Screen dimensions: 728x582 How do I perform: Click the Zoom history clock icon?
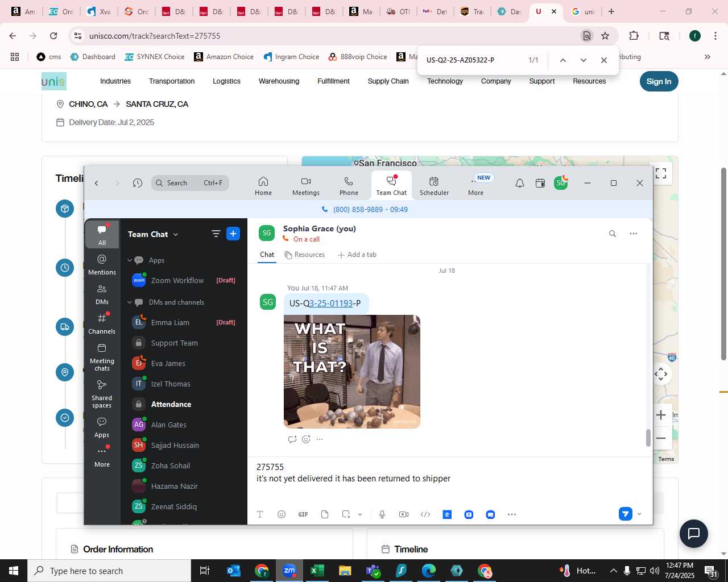pyautogui.click(x=138, y=183)
